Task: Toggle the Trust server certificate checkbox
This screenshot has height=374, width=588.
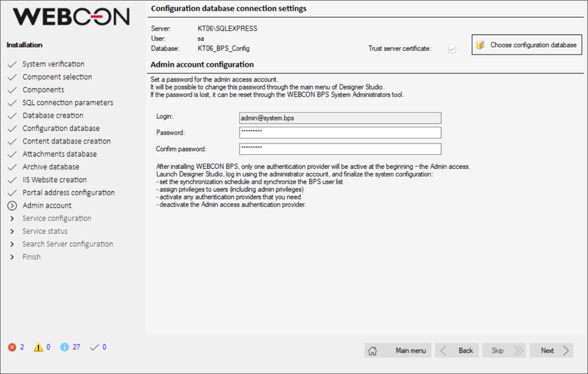Action: tap(452, 49)
